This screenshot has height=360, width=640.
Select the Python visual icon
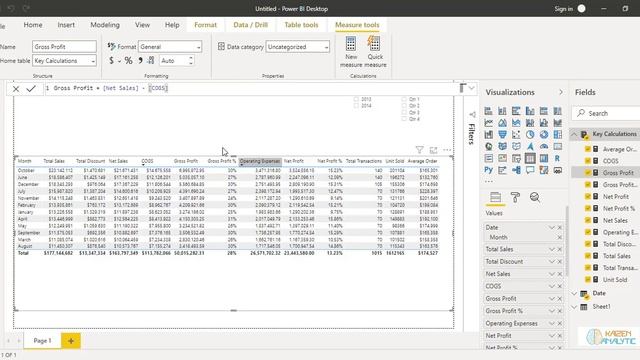click(x=489, y=170)
